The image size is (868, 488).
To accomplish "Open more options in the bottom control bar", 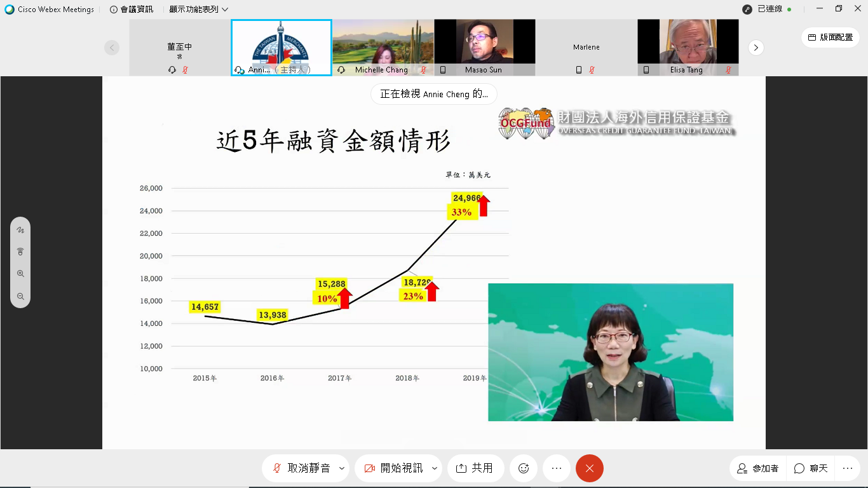I will pyautogui.click(x=557, y=468).
